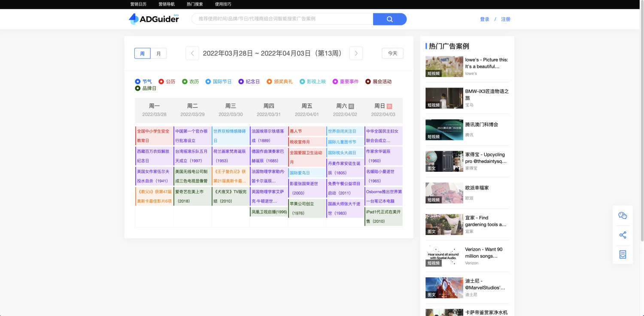Click the 卡萨帝鉴赏家净水机 title
Viewport: 644px width, 316px height.
(x=486, y=313)
